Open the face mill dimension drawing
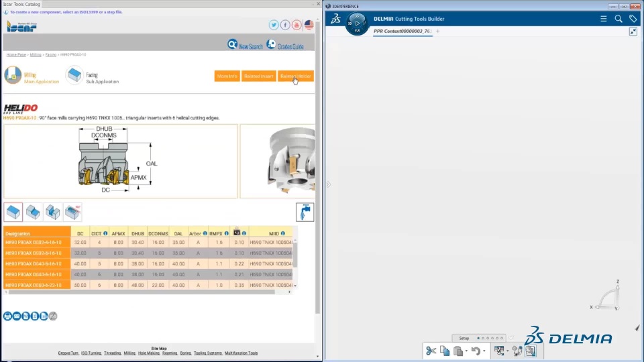This screenshot has width=644, height=362. coord(120,162)
